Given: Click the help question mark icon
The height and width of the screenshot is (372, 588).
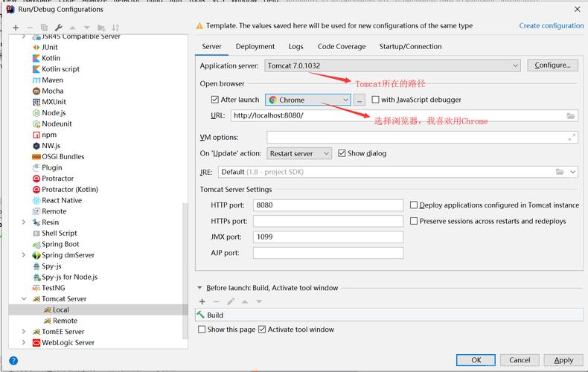Looking at the screenshot, I should (13, 361).
